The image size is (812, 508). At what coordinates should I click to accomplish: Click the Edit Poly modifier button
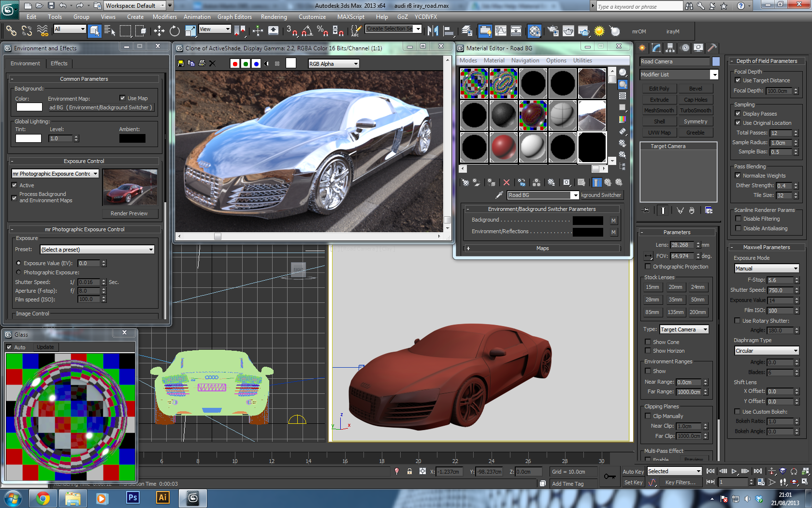659,89
